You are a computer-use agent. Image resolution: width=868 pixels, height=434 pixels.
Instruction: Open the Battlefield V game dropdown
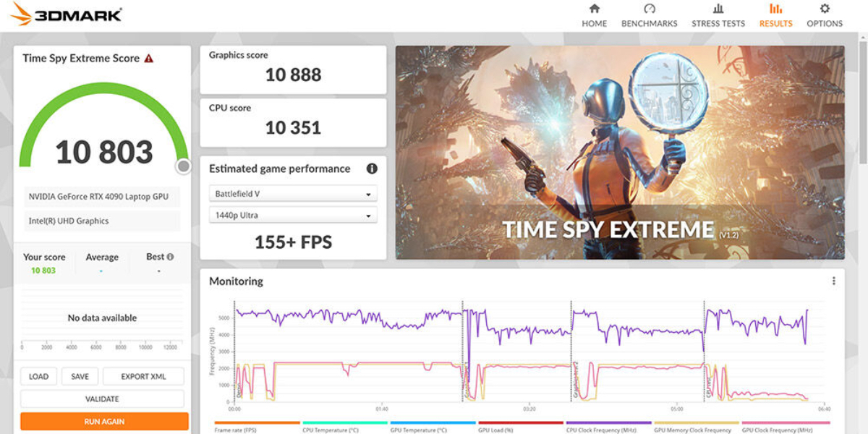[x=293, y=194]
